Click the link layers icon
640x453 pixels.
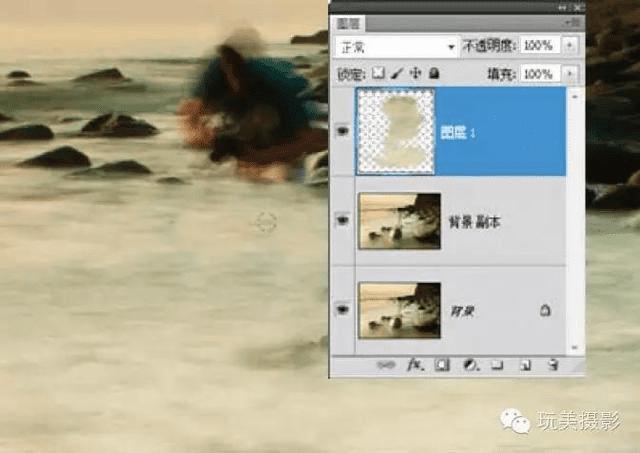pyautogui.click(x=386, y=365)
